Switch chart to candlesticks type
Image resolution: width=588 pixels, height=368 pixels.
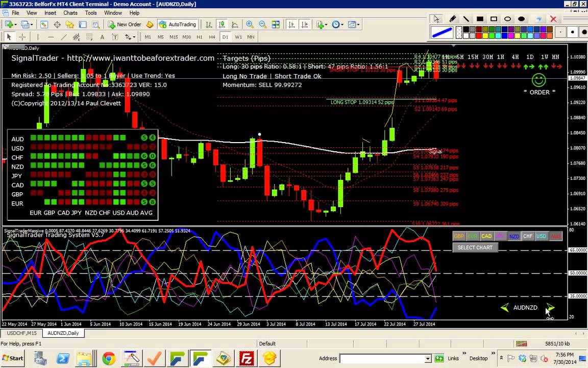pos(222,25)
